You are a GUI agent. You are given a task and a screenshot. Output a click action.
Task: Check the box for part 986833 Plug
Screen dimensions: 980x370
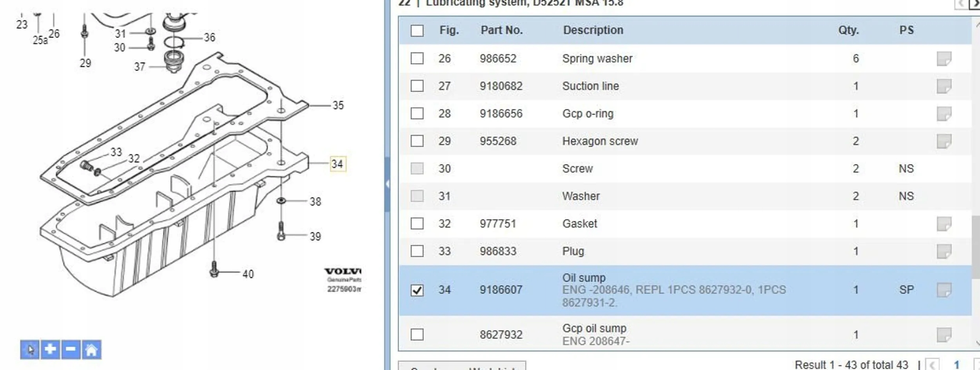417,251
